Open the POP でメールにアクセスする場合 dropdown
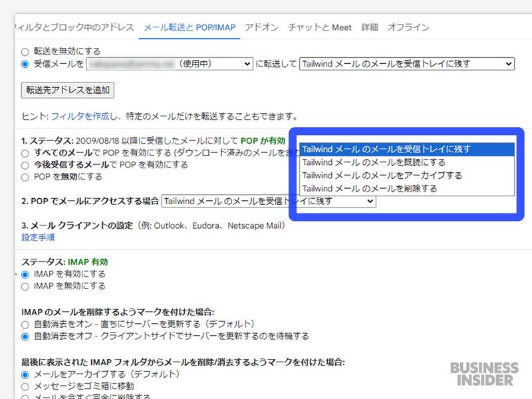 [269, 201]
